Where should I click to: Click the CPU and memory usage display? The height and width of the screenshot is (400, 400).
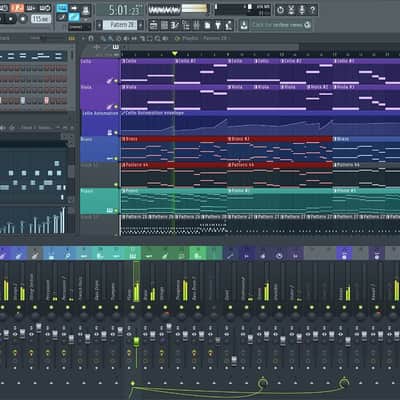pos(242,10)
